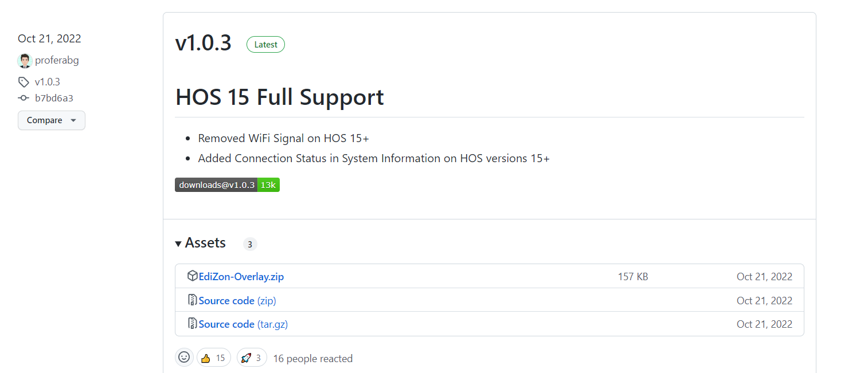Click the green Latest label

265,45
